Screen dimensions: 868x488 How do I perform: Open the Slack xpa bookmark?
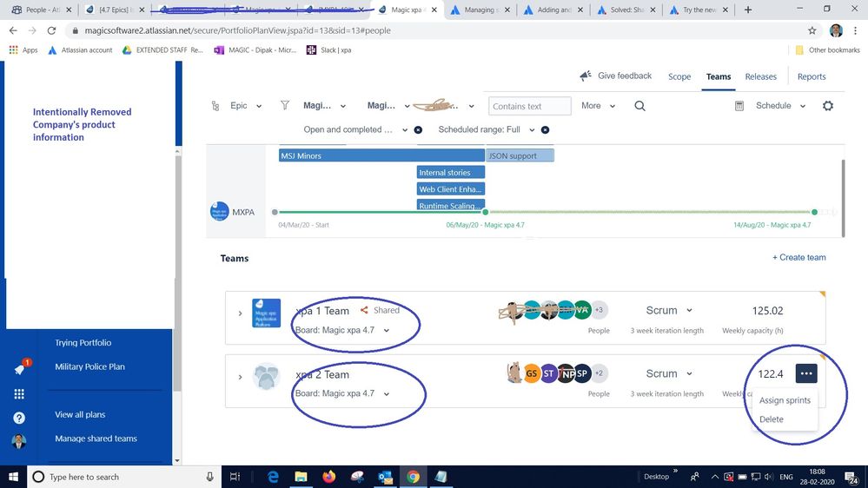(328, 49)
